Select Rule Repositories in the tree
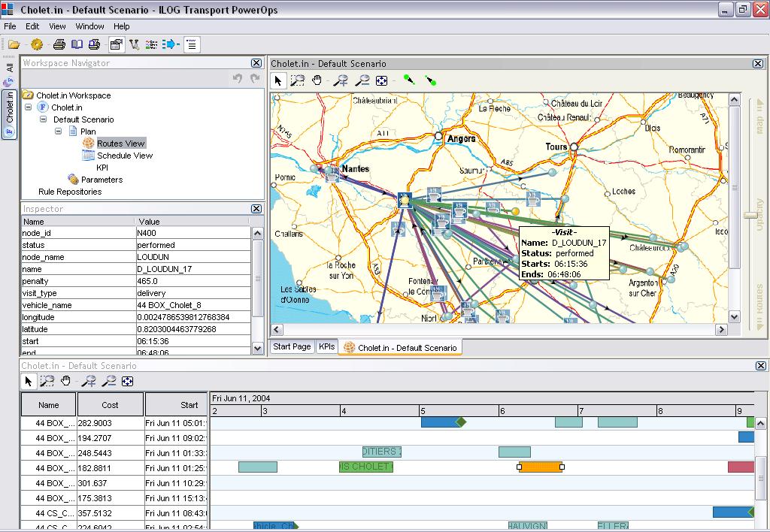Viewport: 770px width, 532px height. [70, 192]
